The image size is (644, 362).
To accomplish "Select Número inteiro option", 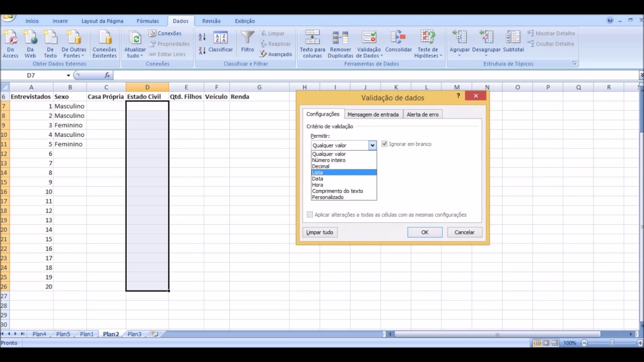I will pos(344,160).
